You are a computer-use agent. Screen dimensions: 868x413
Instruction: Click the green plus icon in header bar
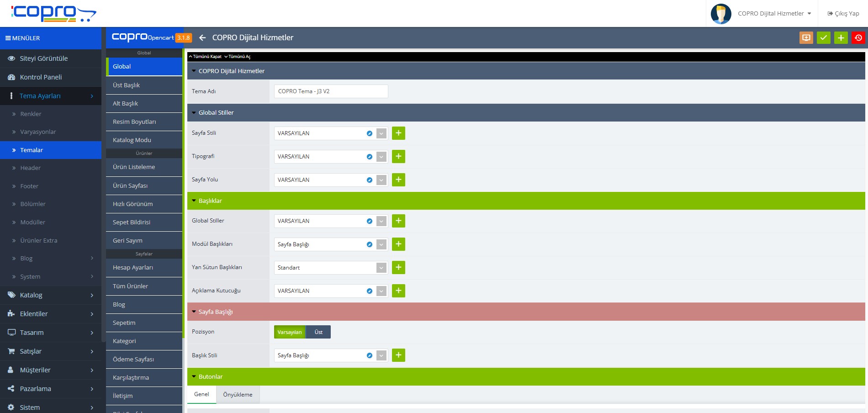point(841,38)
